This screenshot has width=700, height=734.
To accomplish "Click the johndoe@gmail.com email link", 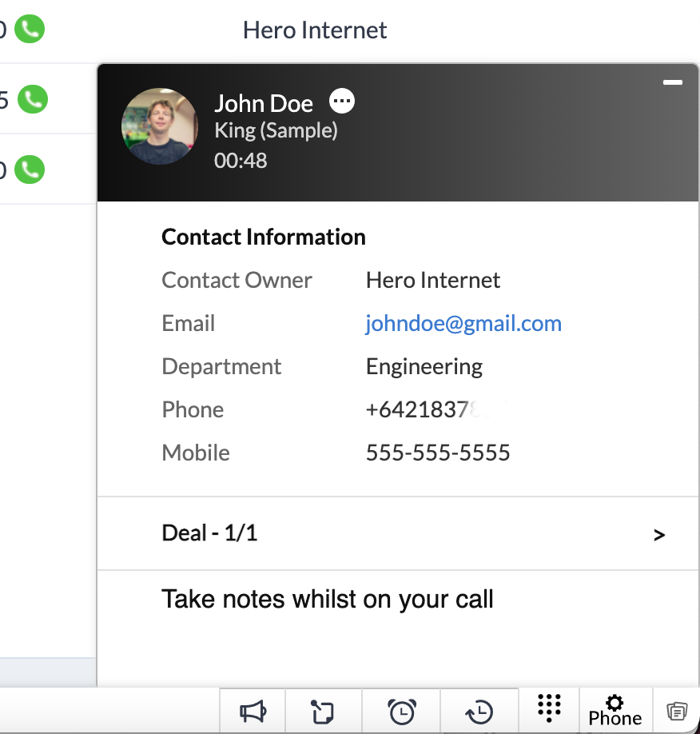I will (463, 324).
